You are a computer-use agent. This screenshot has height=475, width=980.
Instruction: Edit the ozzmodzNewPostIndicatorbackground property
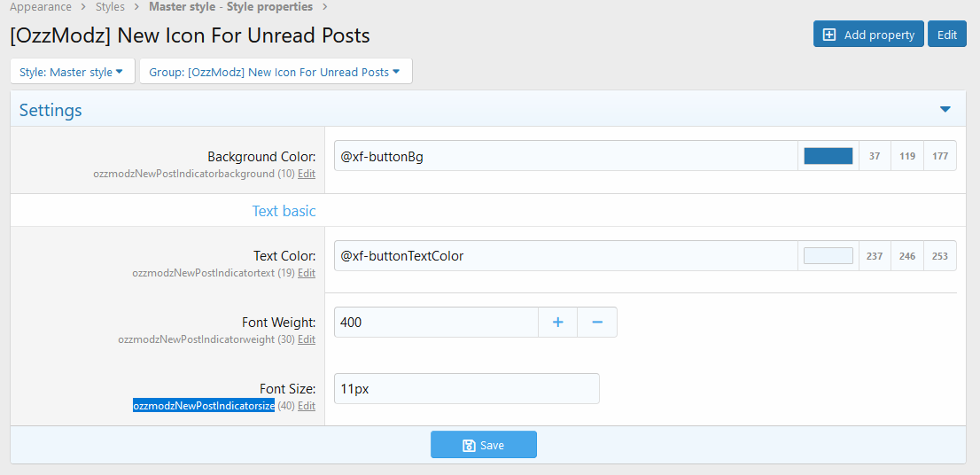(307, 174)
